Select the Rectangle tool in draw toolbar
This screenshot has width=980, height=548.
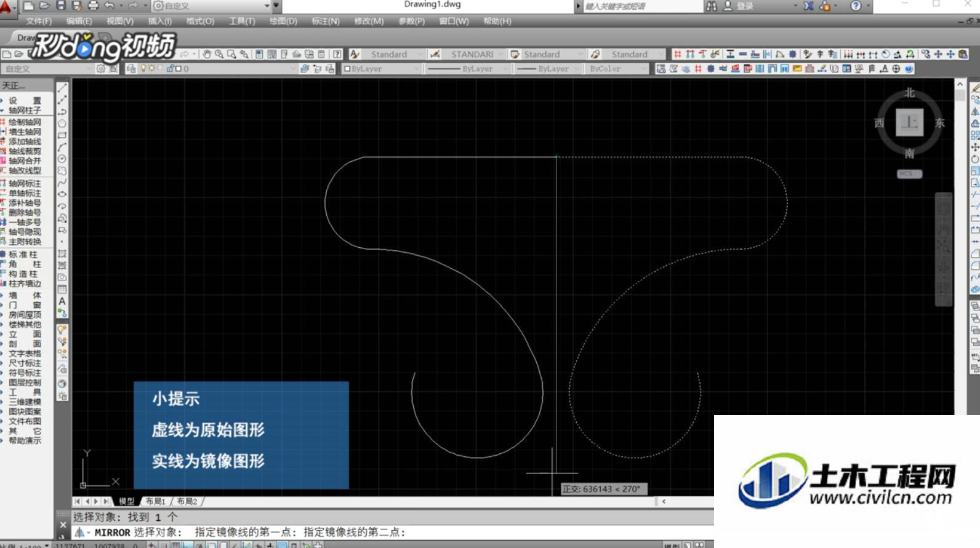coord(62,135)
